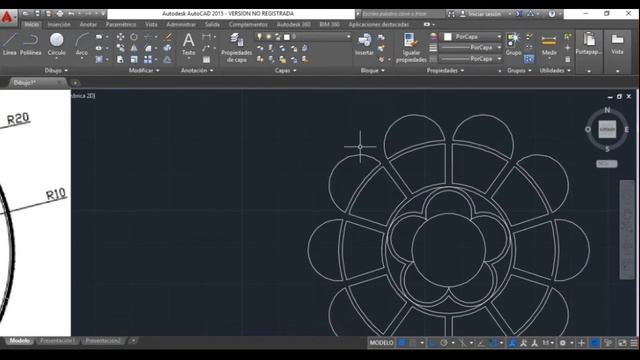The width and height of the screenshot is (640, 360).
Task: Expand the Utilidades panel
Action: tap(555, 70)
